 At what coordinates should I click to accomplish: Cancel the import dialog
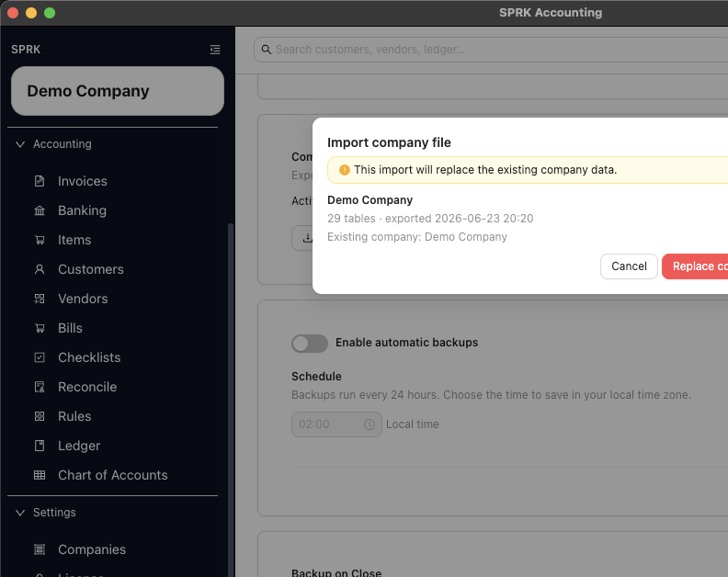(629, 266)
